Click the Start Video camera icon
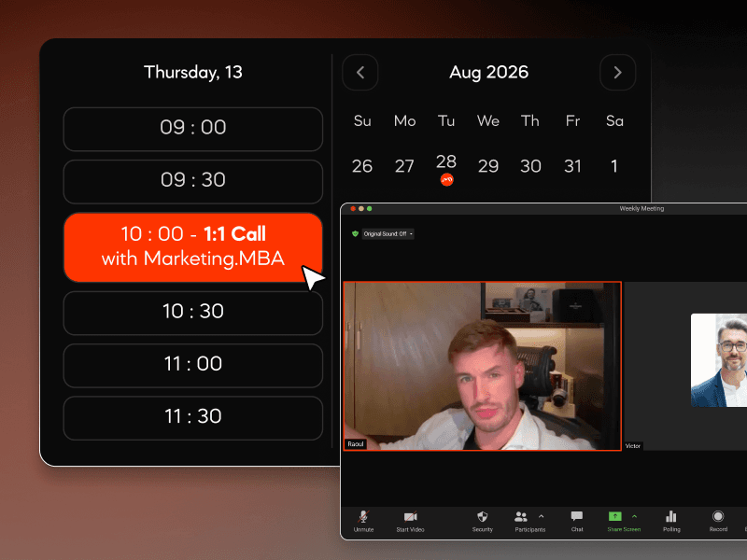The width and height of the screenshot is (747, 560). 410,517
